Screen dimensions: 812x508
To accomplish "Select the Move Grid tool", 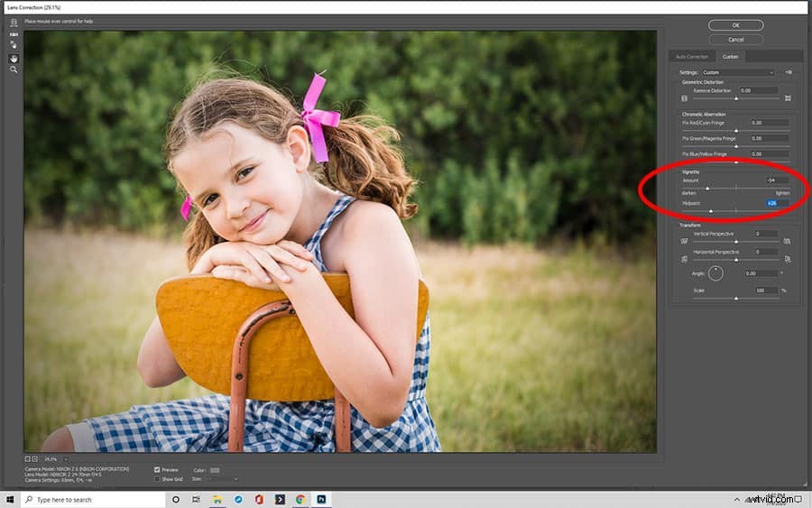I will click(x=14, y=46).
